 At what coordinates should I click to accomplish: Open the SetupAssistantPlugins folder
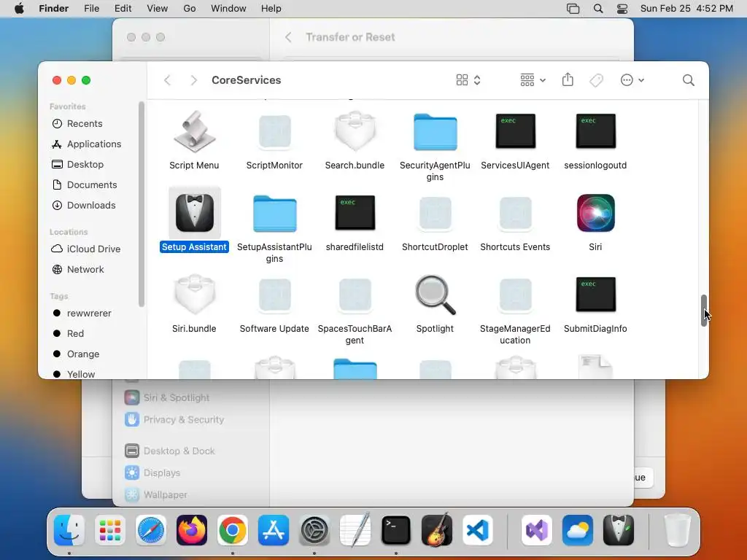274,214
